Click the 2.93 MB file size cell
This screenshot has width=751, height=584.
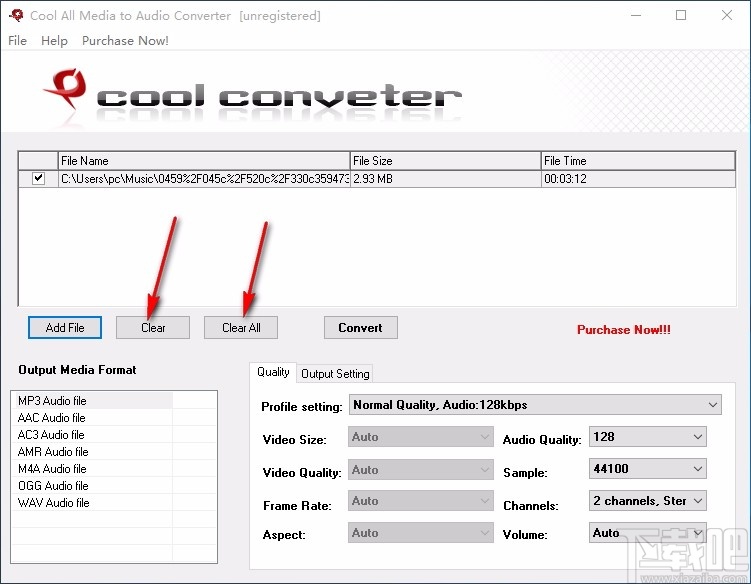[x=445, y=179]
